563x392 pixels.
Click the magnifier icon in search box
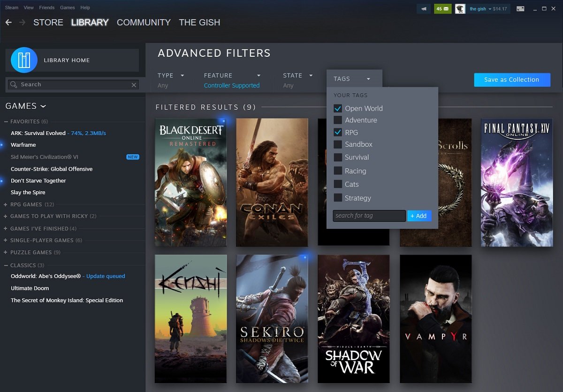(x=14, y=85)
